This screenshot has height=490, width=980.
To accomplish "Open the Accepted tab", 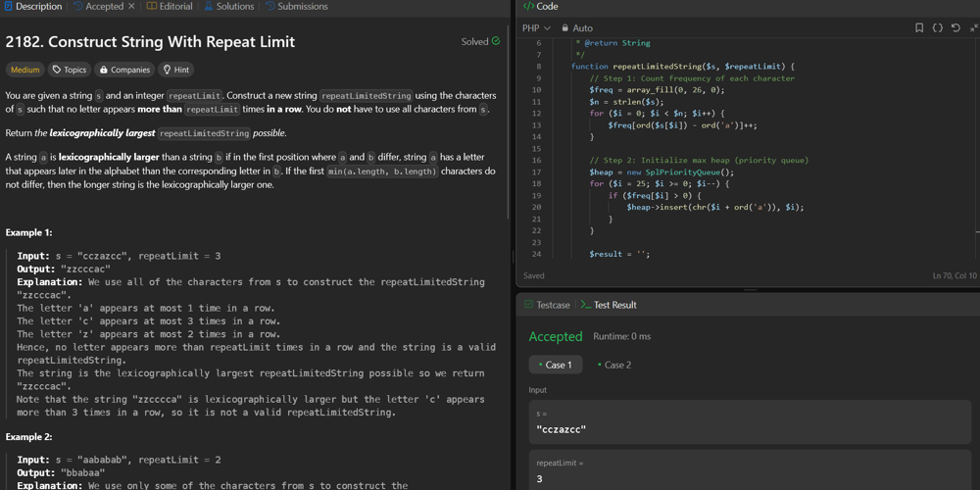I will (x=98, y=6).
